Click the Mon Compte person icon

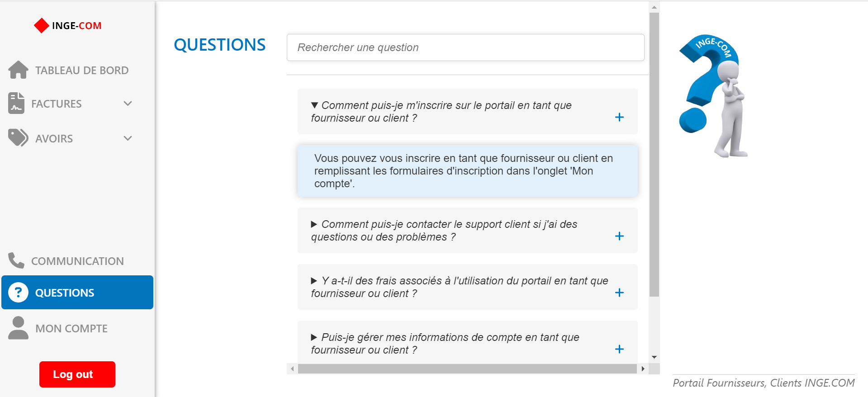click(18, 328)
